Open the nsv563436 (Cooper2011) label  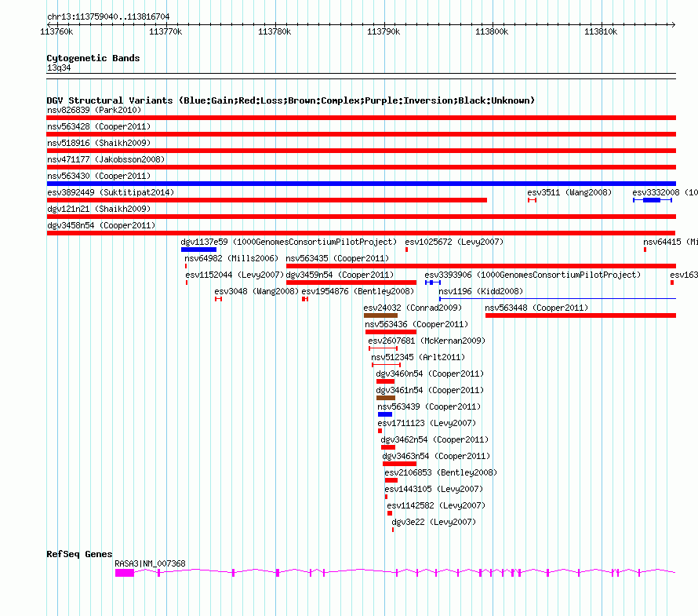[416, 324]
